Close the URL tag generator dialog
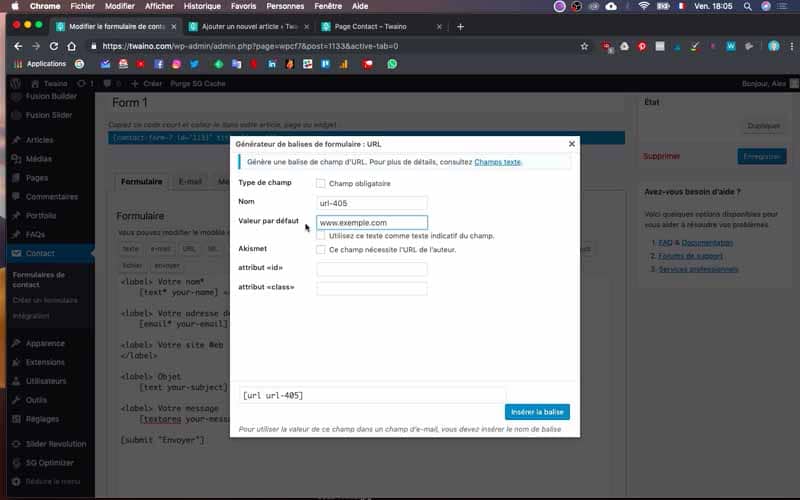This screenshot has width=800, height=500. [571, 144]
